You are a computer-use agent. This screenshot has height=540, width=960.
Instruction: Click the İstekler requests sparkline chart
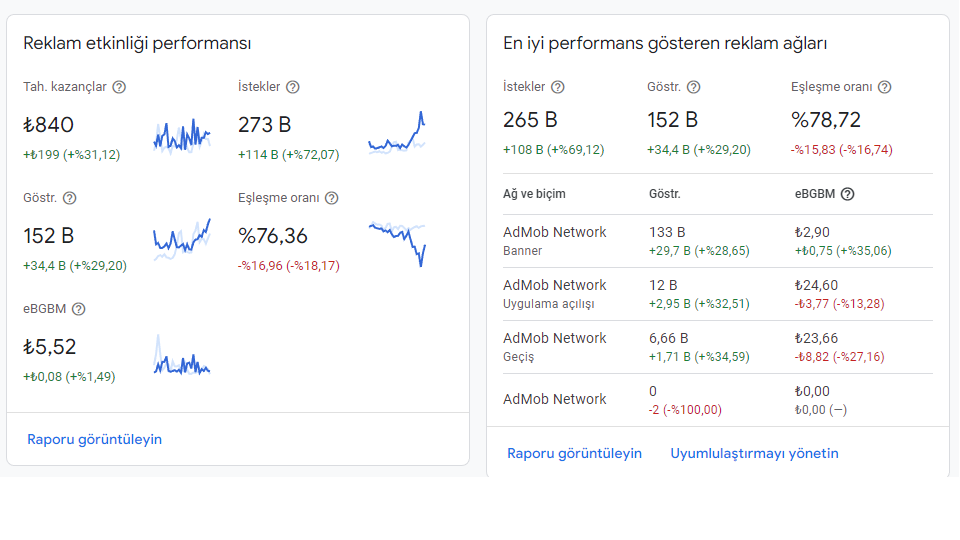397,133
